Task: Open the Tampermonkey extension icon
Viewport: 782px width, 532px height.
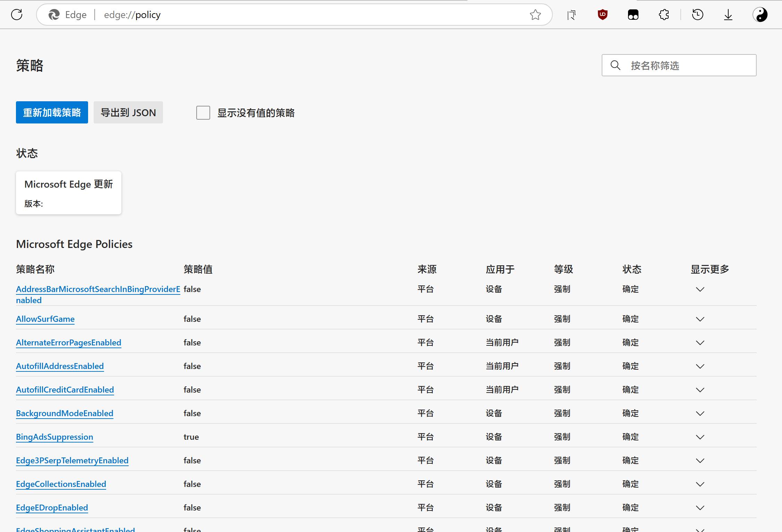Action: click(633, 15)
